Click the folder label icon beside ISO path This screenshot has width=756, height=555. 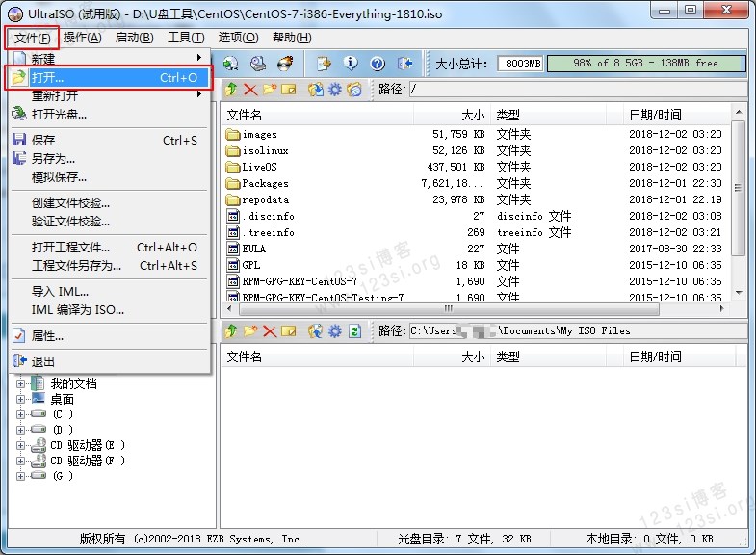[x=354, y=90]
